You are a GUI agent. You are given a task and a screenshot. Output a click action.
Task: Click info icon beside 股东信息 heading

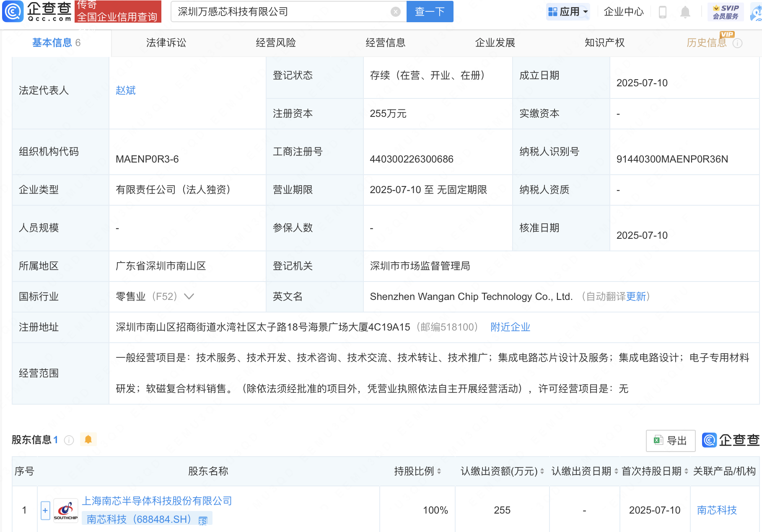click(x=69, y=440)
